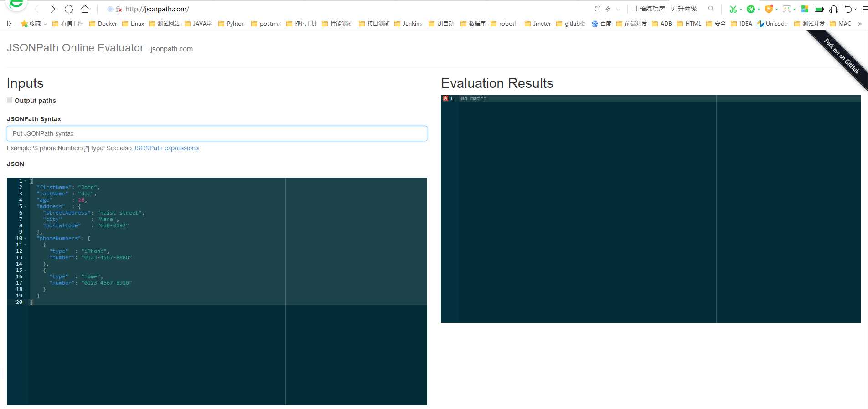Open dropdown next to undo icon
This screenshot has width=868, height=409.
pos(856,9)
